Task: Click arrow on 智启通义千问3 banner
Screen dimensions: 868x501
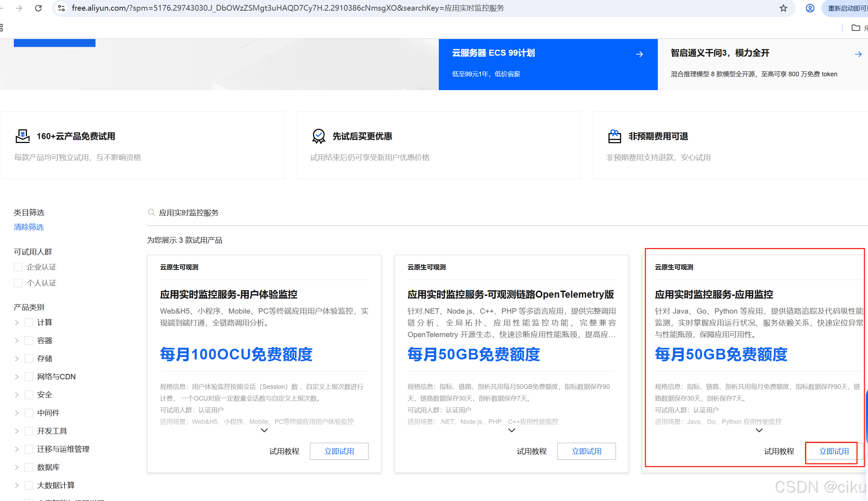Action: click(858, 54)
